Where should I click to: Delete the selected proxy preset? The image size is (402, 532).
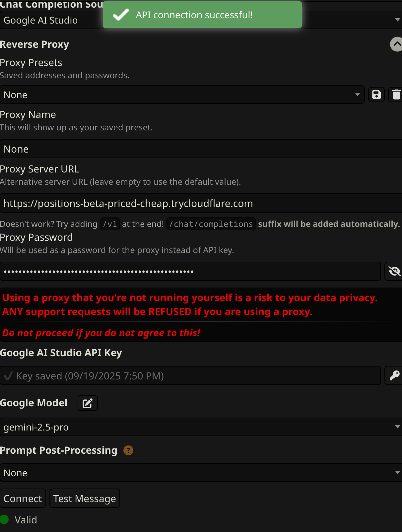pos(396,95)
